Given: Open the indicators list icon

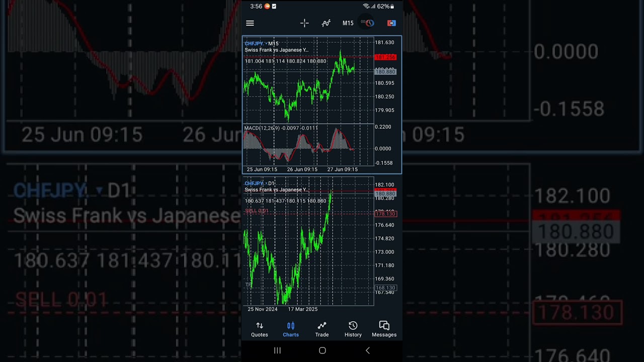Looking at the screenshot, I should [x=326, y=23].
